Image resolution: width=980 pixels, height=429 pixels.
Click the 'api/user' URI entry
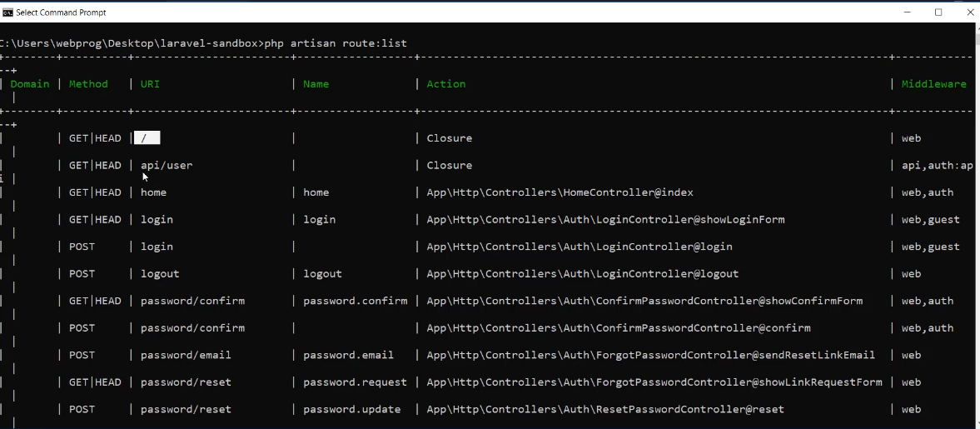coord(167,166)
